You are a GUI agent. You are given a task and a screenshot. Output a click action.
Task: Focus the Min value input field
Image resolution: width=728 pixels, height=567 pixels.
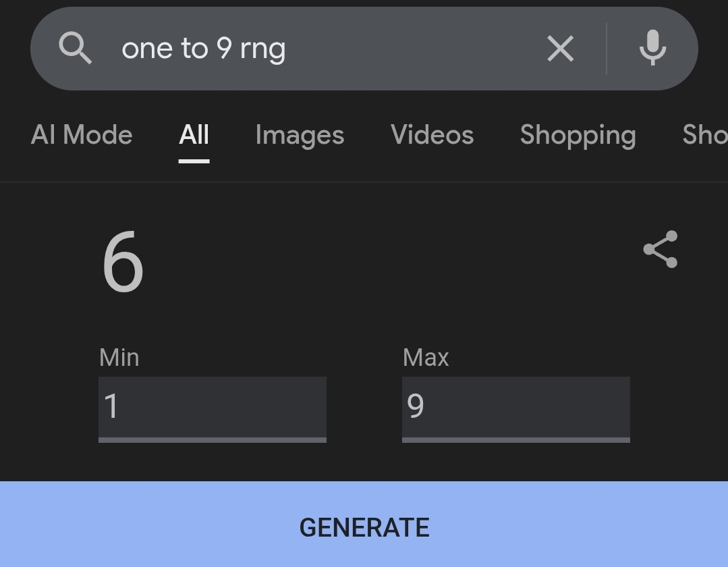[x=213, y=407]
